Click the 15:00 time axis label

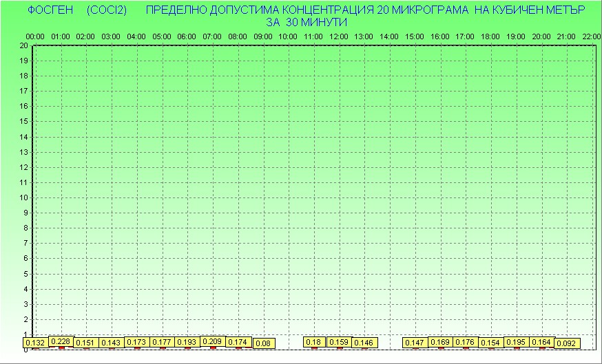(x=414, y=37)
